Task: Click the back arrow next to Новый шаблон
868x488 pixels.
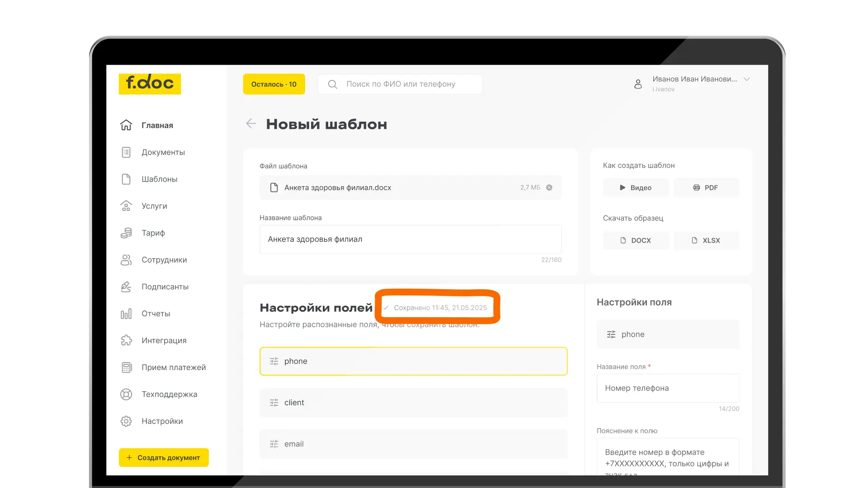Action: tap(251, 123)
